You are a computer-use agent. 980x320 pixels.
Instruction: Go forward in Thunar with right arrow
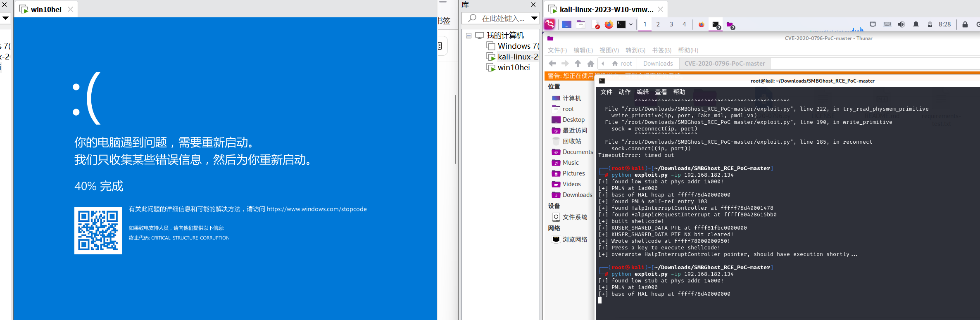pyautogui.click(x=565, y=64)
